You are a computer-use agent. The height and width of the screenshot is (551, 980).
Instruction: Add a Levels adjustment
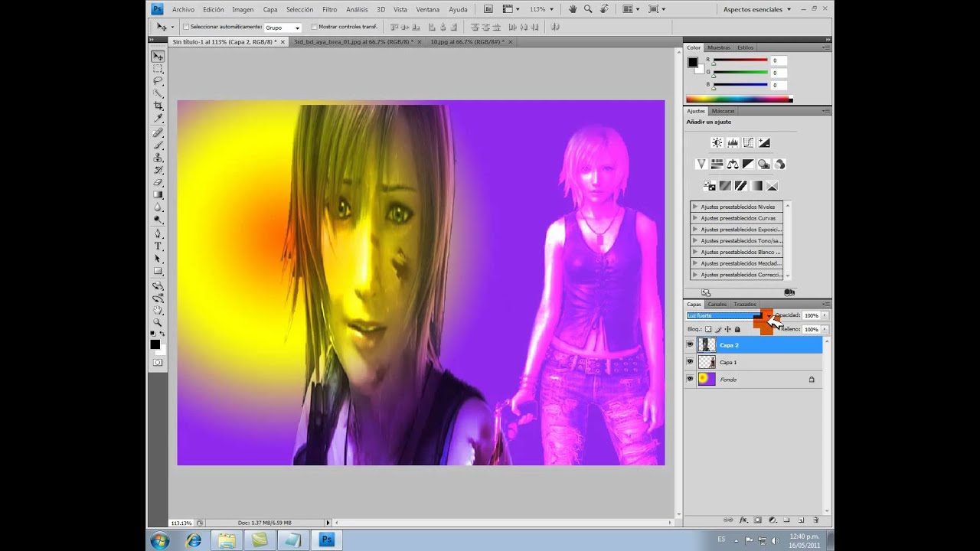coord(733,143)
